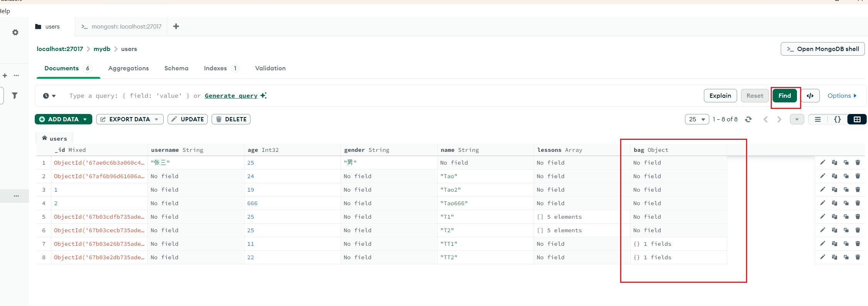This screenshot has width=868, height=306.
Task: Switch to JSON view
Action: click(x=837, y=119)
